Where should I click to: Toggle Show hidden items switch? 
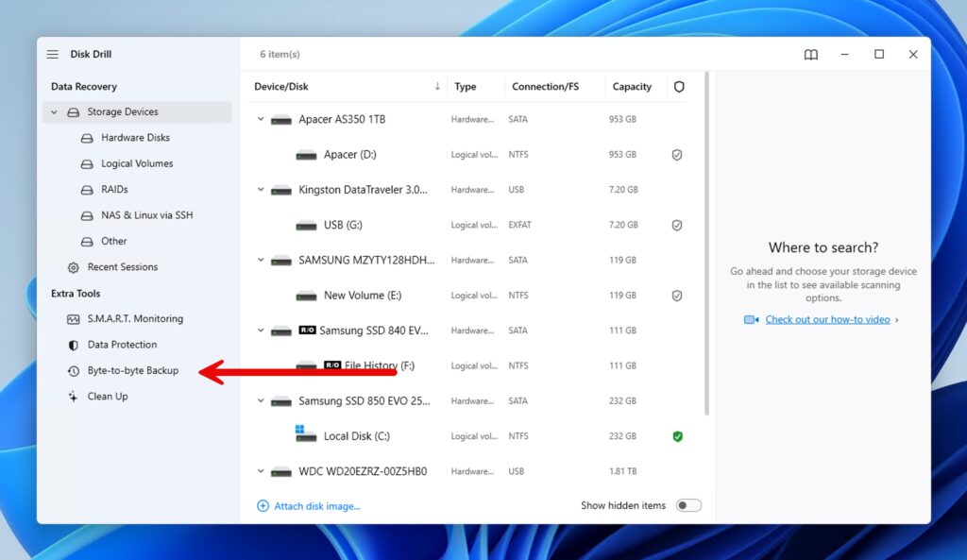click(x=688, y=505)
